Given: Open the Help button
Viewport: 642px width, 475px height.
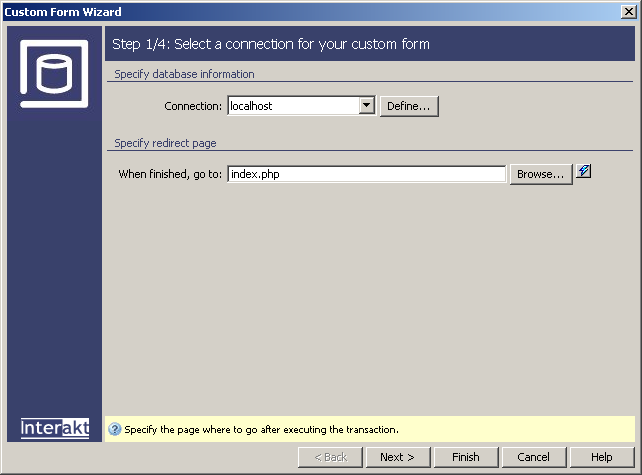Looking at the screenshot, I should pos(601,457).
